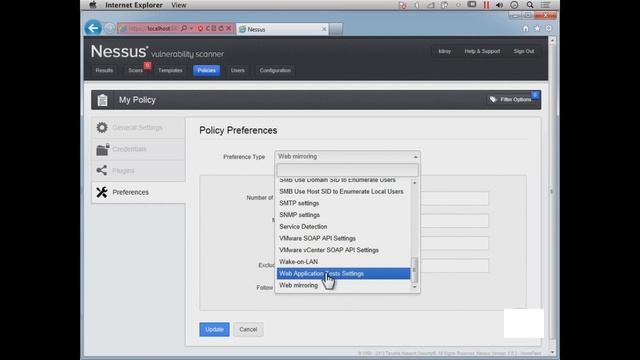Click the Filter Options tag icon
The width and height of the screenshot is (640, 360).
pyautogui.click(x=493, y=100)
